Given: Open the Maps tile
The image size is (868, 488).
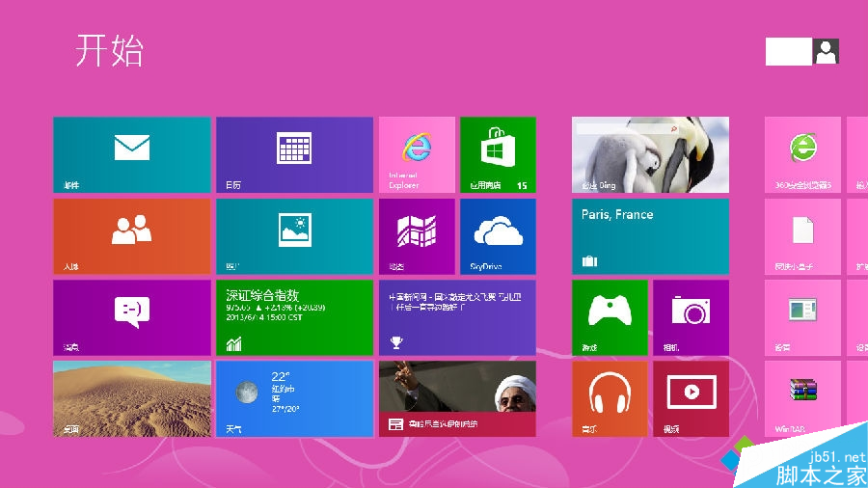Looking at the screenshot, I should click(417, 235).
